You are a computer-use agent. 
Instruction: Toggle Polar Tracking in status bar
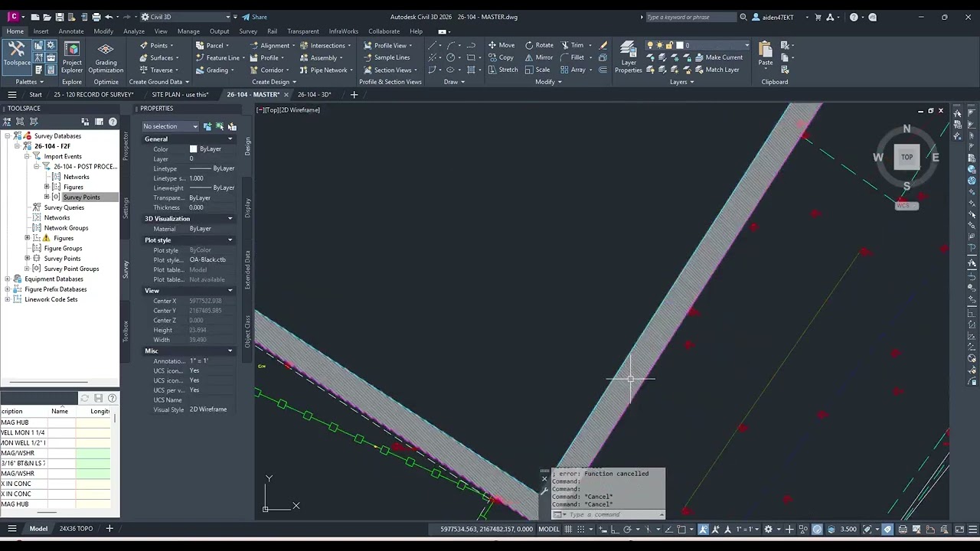tap(628, 529)
